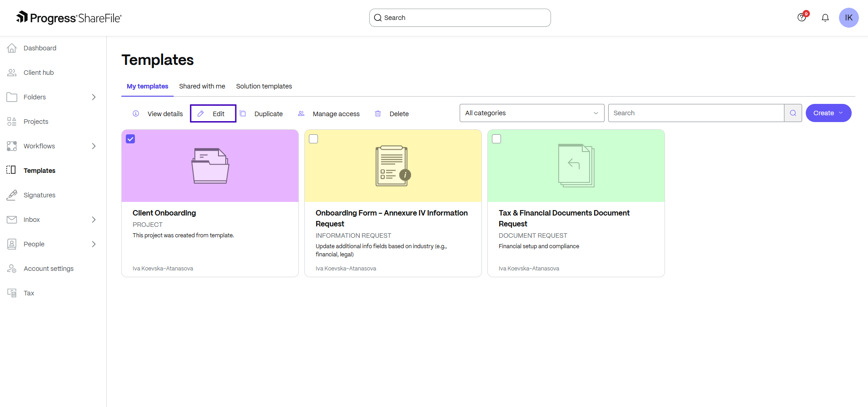This screenshot has height=407, width=868.
Task: Click 'This project was created from template.' text
Action: click(x=184, y=235)
